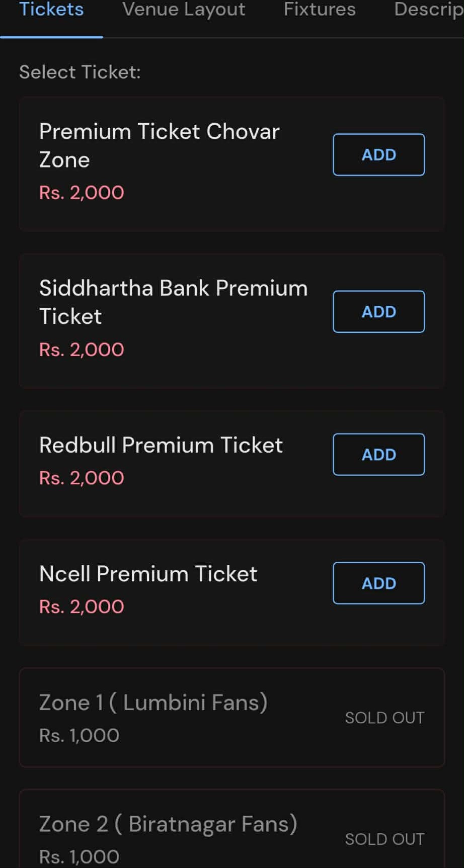464x868 pixels.
Task: Tap the Zone 2 (Biratnagar Fans) title
Action: click(x=168, y=824)
